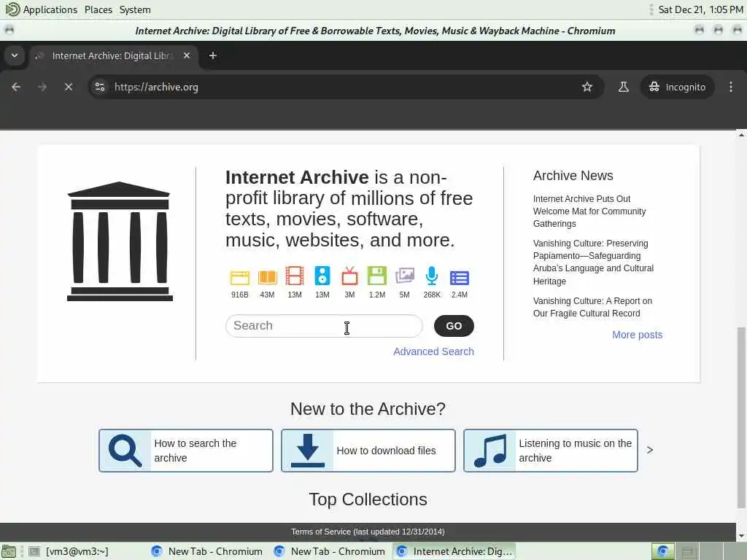Viewport: 747px width, 560px height.
Task: Open the Images icon (5M)
Action: [x=404, y=276]
